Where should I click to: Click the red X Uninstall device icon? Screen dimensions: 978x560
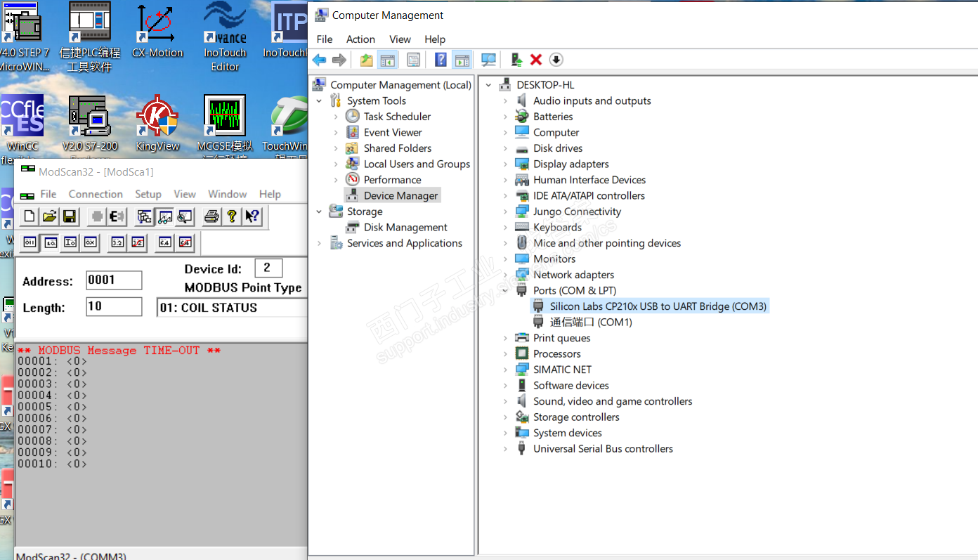[x=536, y=60]
